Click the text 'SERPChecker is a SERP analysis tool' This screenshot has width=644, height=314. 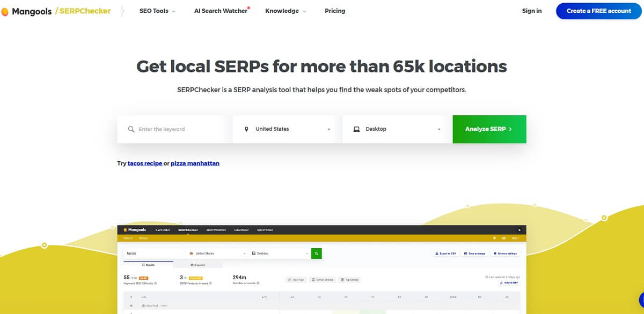point(237,89)
